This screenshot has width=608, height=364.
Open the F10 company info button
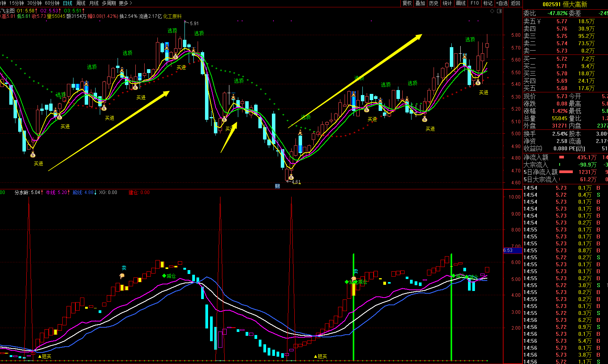point(475,3)
